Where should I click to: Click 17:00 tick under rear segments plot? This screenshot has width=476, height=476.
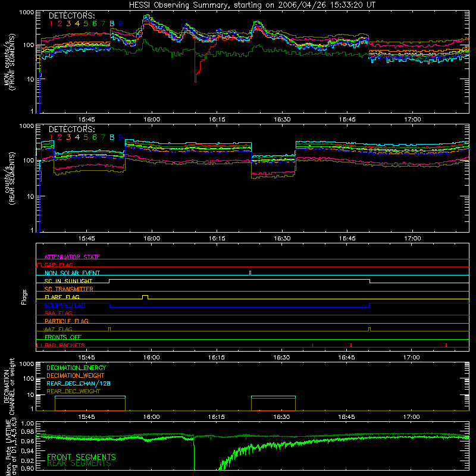412,239
